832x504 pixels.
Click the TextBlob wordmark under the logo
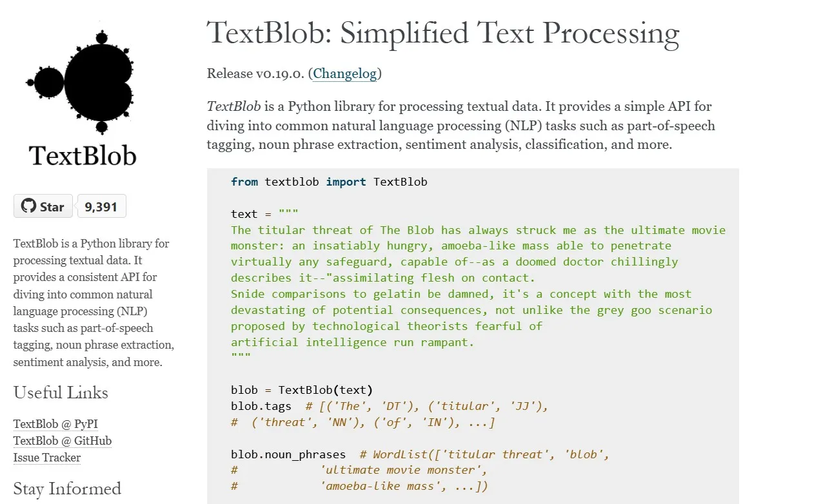click(83, 156)
